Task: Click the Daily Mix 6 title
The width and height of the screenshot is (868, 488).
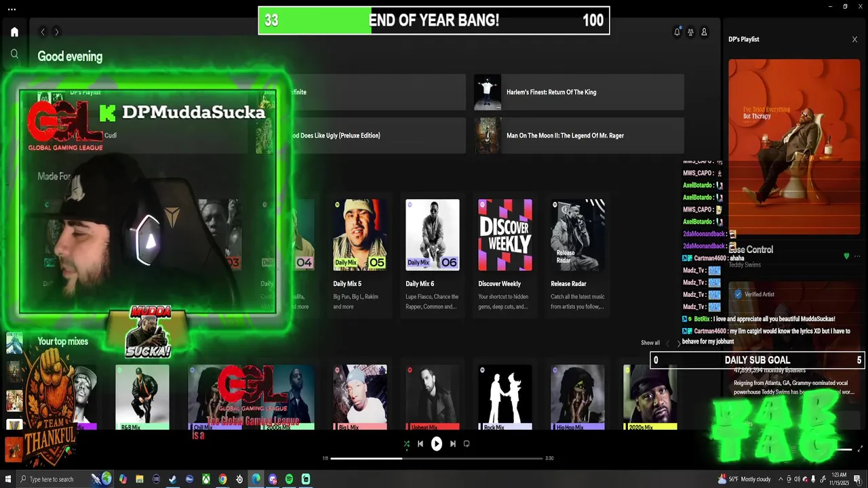Action: (x=420, y=284)
